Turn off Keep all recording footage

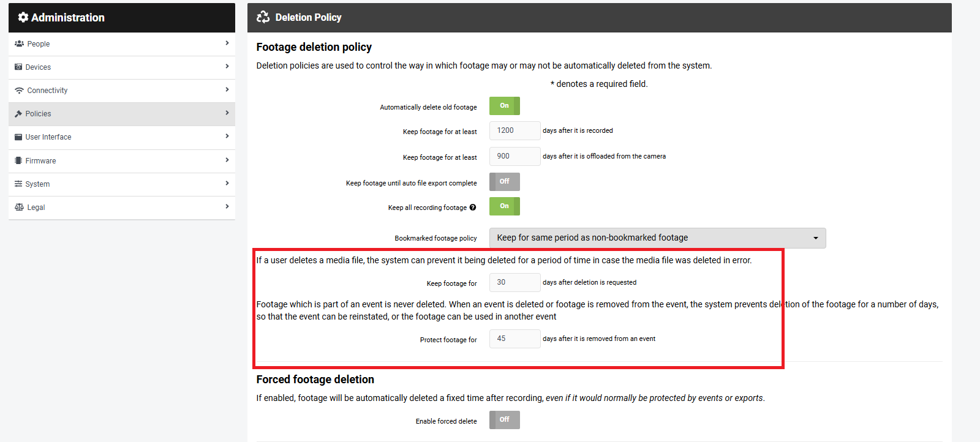point(505,206)
